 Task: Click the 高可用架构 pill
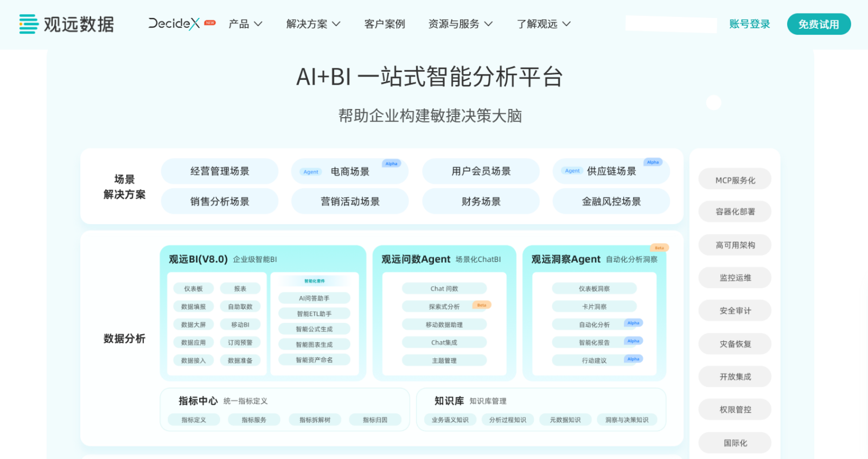tap(735, 245)
